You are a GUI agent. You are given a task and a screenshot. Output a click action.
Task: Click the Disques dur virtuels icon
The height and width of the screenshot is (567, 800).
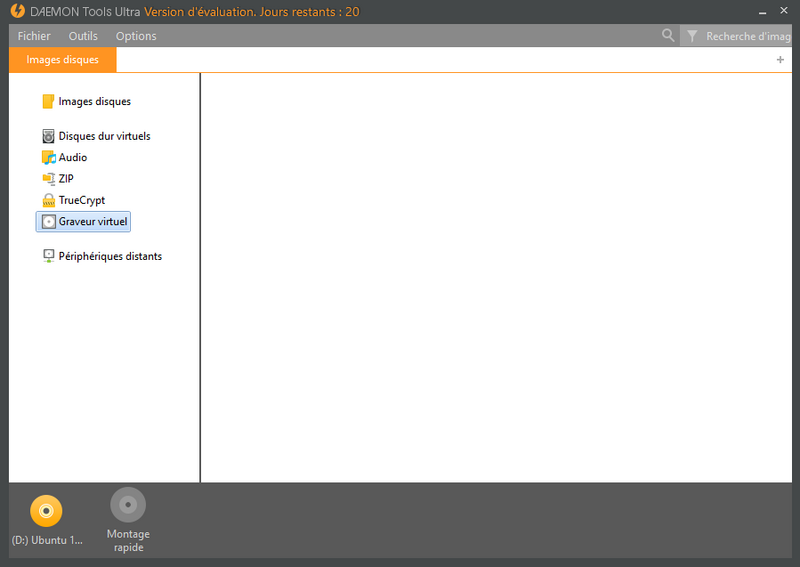click(48, 136)
